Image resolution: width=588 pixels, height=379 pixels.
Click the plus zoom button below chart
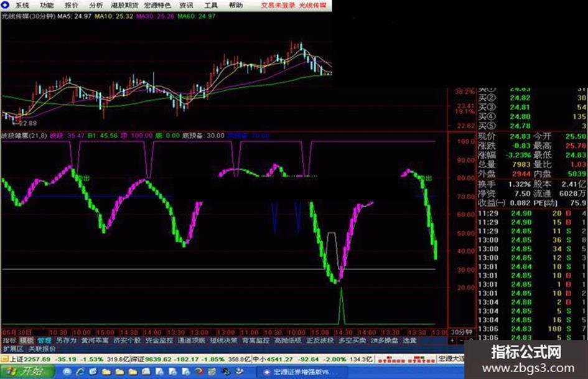pyautogui.click(x=453, y=340)
